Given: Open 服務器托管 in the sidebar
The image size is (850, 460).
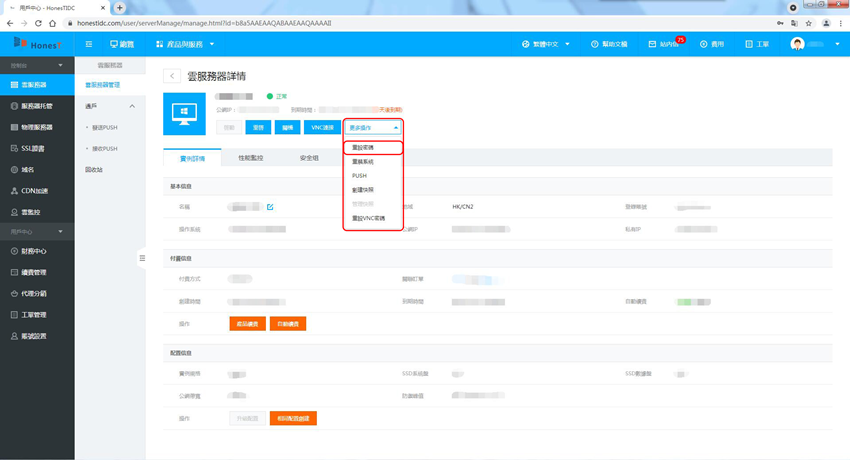Looking at the screenshot, I should 37,106.
